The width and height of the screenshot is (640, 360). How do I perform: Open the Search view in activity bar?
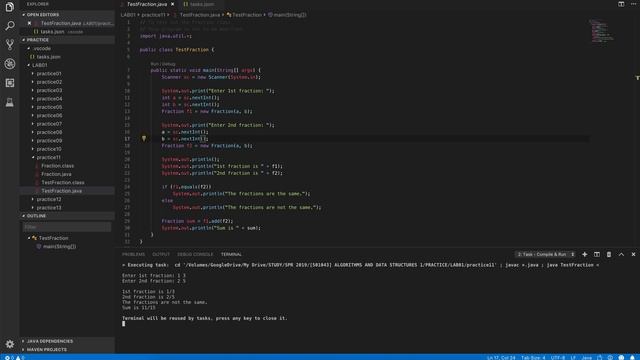[x=9, y=25]
